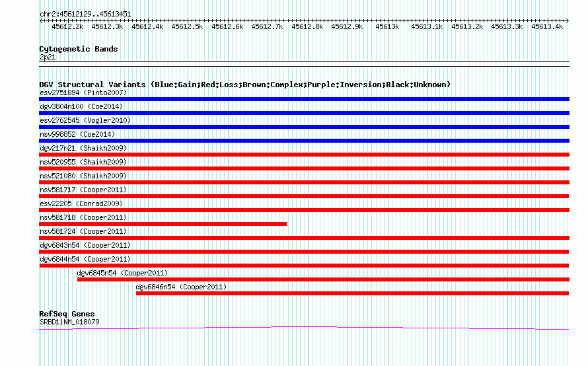Select the nsv998852 (Coe2014) label
Image resolution: width=588 pixels, height=366 pixels.
[x=77, y=134]
